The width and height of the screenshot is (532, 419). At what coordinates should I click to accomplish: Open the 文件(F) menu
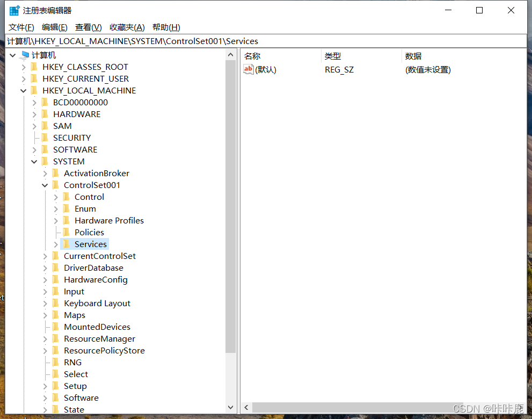21,27
